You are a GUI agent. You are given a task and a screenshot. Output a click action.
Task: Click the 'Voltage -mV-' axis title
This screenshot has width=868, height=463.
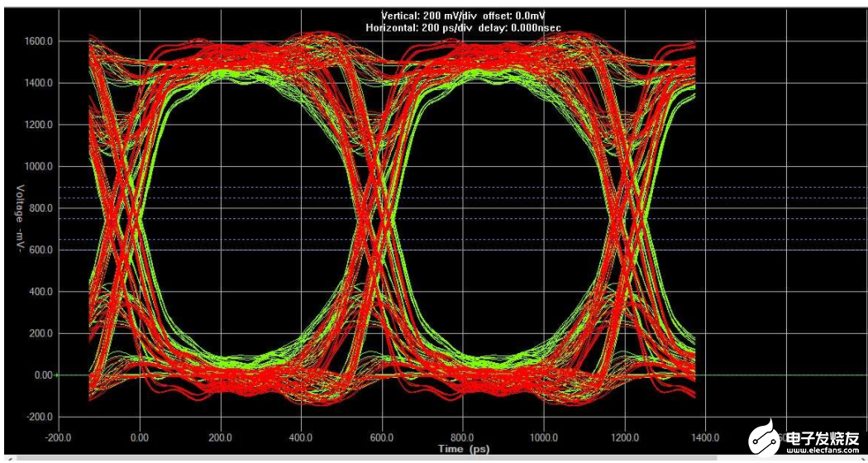tap(21, 219)
